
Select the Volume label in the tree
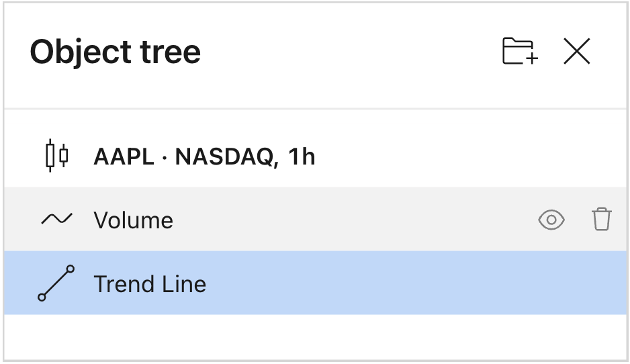point(133,220)
